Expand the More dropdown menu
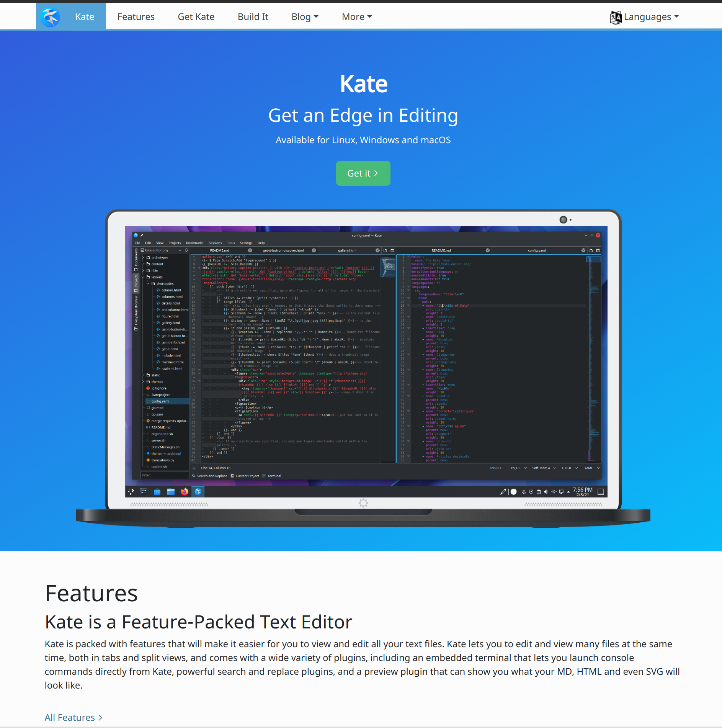 pyautogui.click(x=357, y=17)
